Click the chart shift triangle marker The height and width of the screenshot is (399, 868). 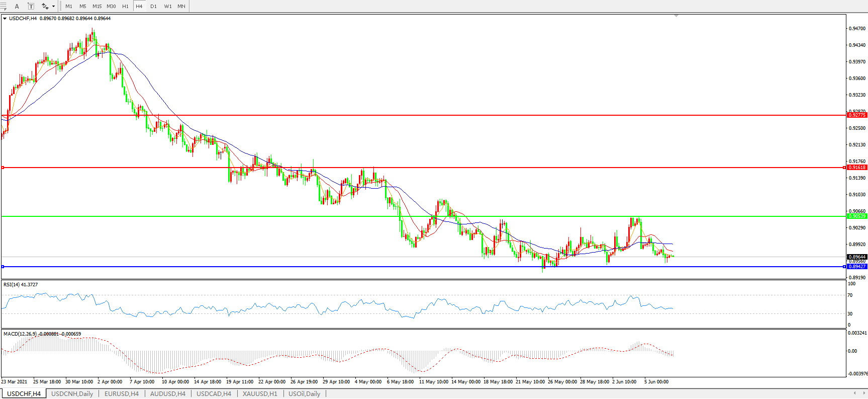676,16
